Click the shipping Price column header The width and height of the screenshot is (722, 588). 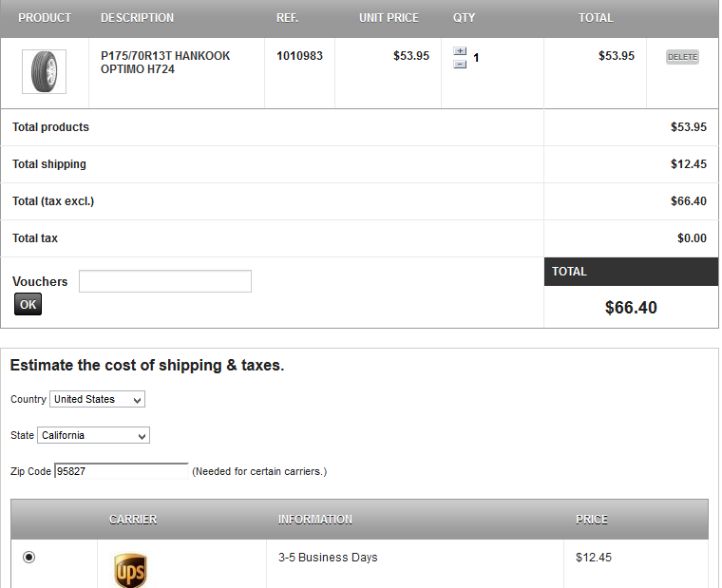point(592,520)
